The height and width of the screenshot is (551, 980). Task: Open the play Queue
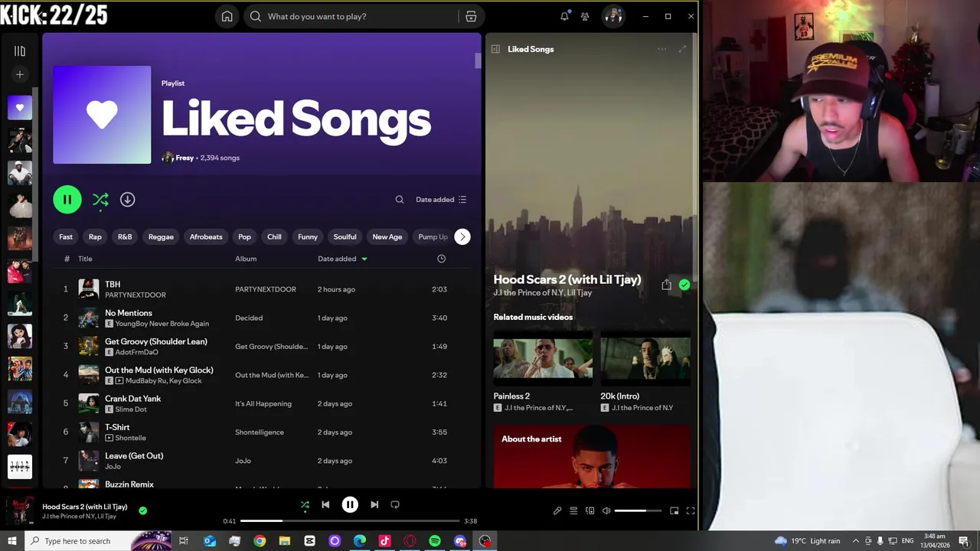coord(573,510)
